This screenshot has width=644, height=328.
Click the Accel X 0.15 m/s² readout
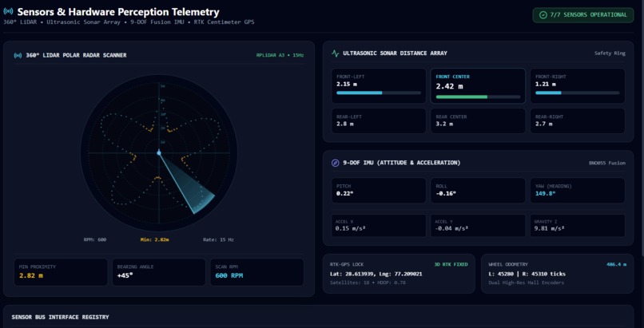(378, 225)
